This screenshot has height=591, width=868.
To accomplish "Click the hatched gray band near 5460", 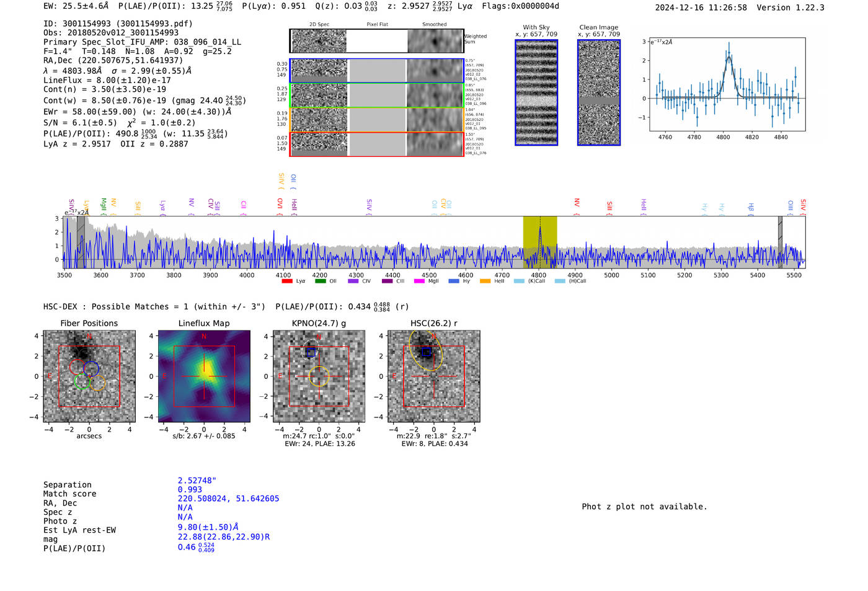I will (780, 242).
